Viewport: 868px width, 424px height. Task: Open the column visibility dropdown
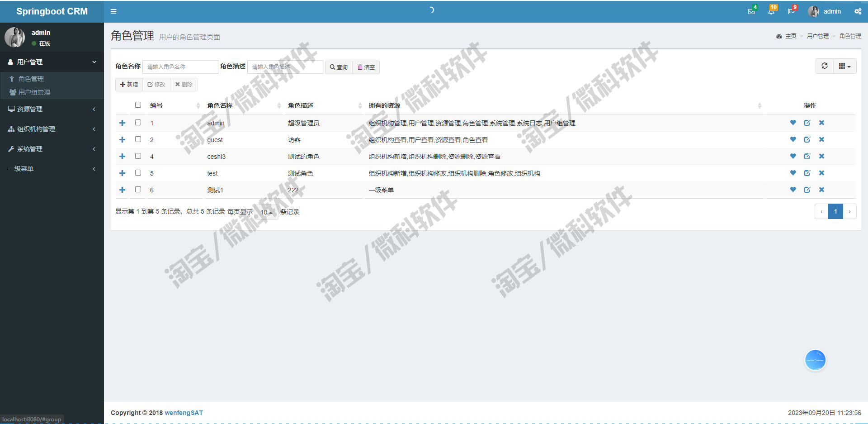tap(844, 66)
